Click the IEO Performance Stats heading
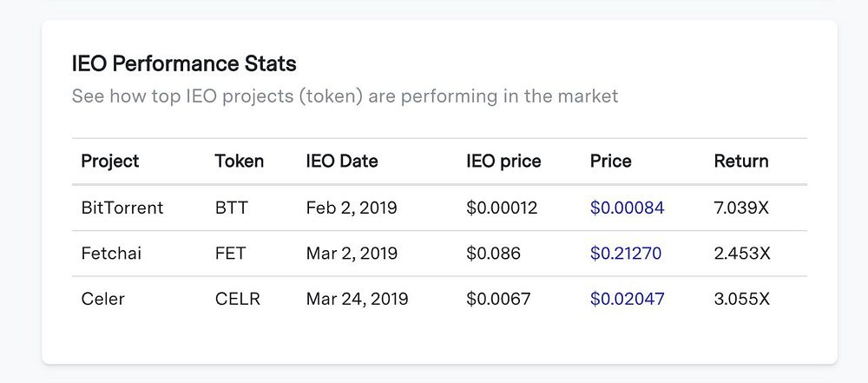This screenshot has width=868, height=383. (x=184, y=63)
